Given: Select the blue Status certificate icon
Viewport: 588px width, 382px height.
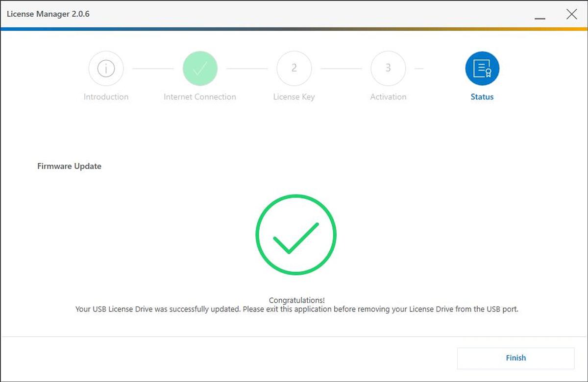Looking at the screenshot, I should pyautogui.click(x=482, y=68).
